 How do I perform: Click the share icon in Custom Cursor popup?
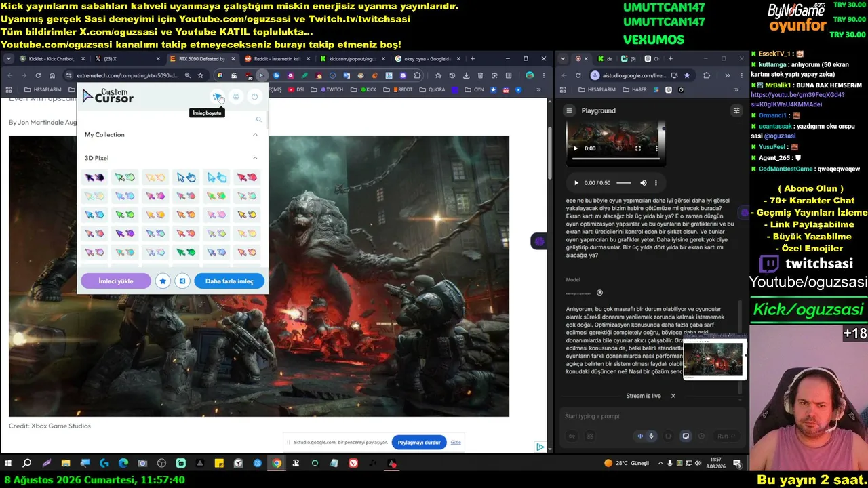tap(182, 281)
